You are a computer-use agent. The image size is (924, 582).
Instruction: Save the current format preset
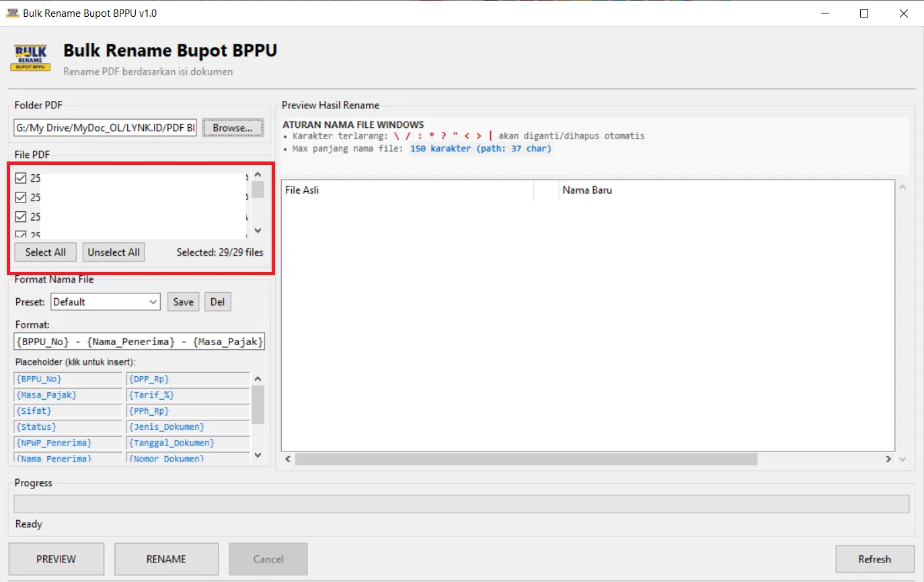183,302
